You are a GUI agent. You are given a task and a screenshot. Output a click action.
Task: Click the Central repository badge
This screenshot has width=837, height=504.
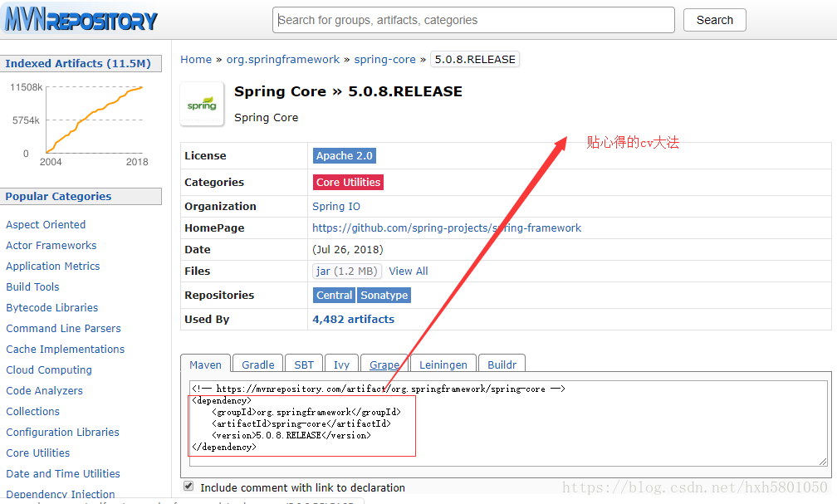click(334, 296)
